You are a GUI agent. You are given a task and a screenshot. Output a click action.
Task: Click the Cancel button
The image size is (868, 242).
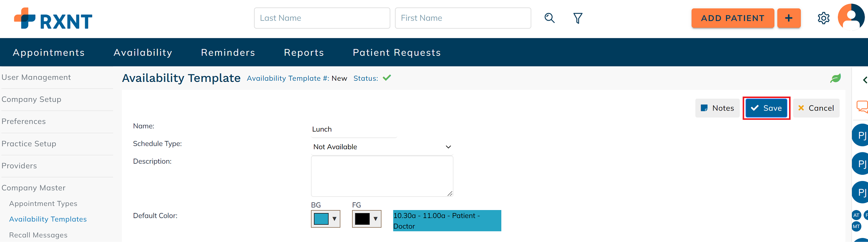[816, 108]
